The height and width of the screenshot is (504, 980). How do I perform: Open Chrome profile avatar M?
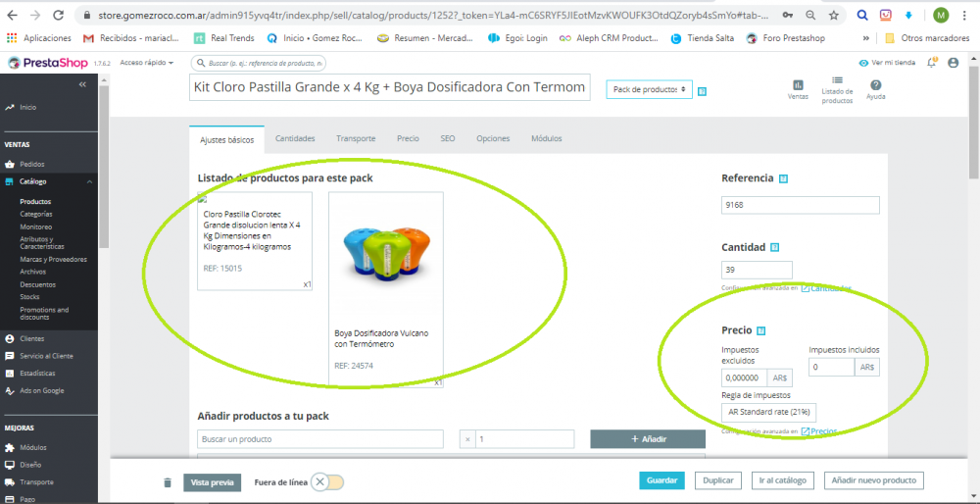[941, 15]
